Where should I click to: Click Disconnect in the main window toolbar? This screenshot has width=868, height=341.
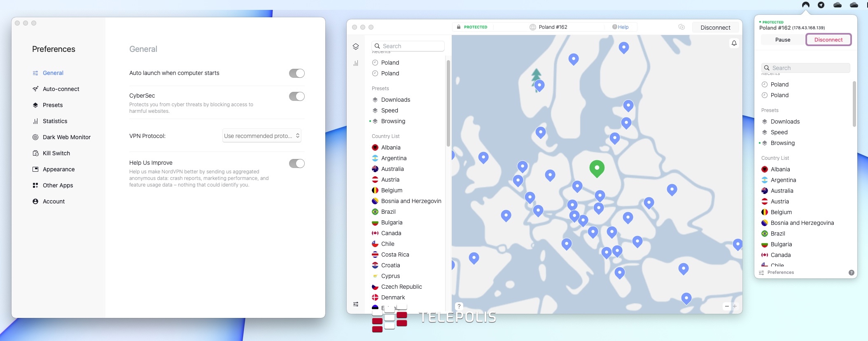pos(715,28)
